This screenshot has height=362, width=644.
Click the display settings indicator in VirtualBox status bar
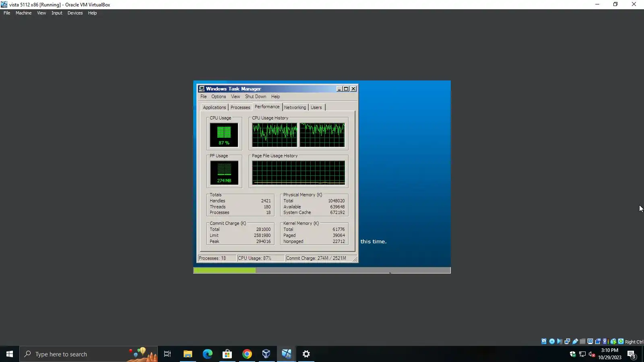pyautogui.click(x=590, y=341)
